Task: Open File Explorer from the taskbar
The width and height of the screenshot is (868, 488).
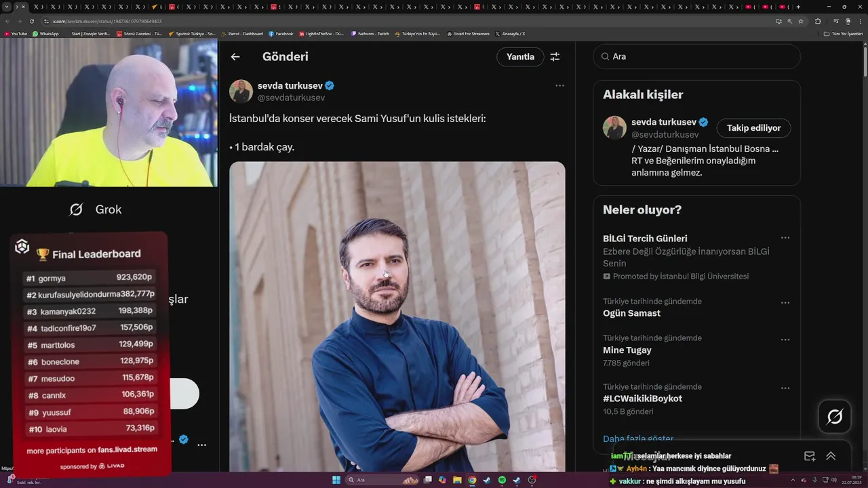Action: 457,480
